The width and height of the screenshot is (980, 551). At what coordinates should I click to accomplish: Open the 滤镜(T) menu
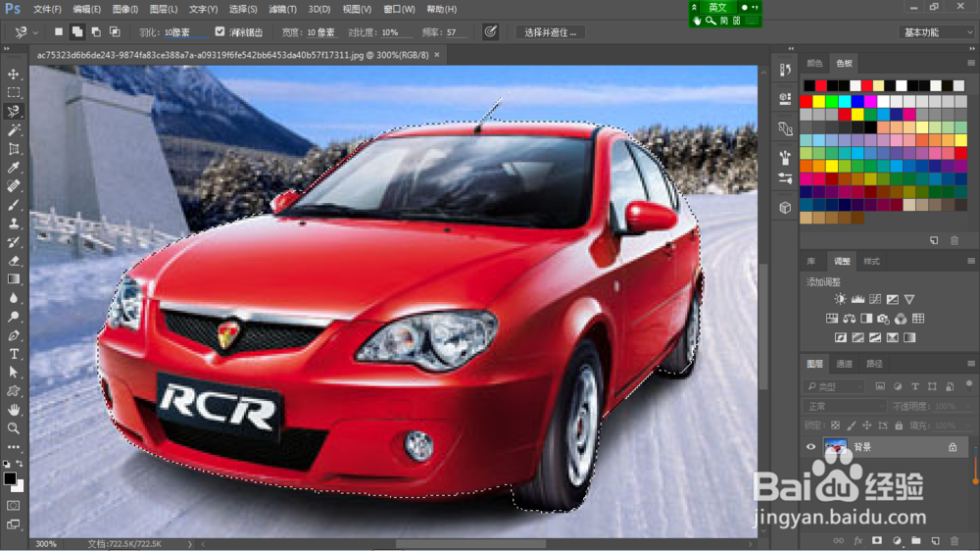(x=282, y=10)
